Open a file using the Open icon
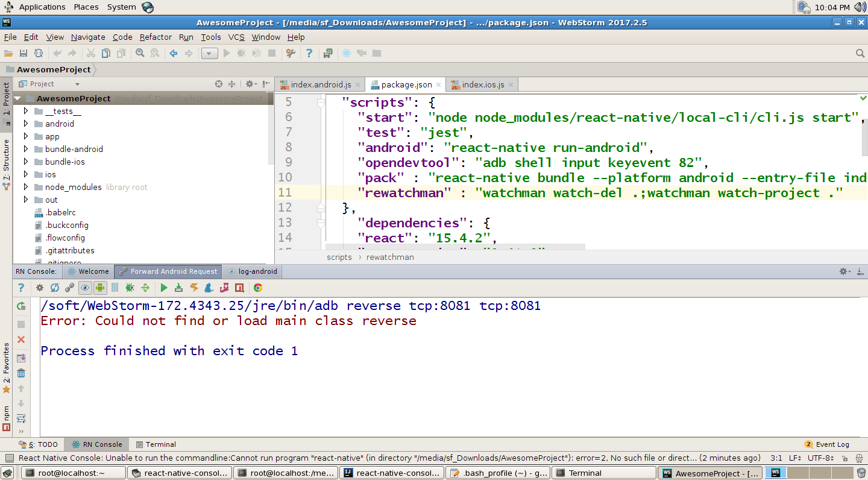 point(8,53)
